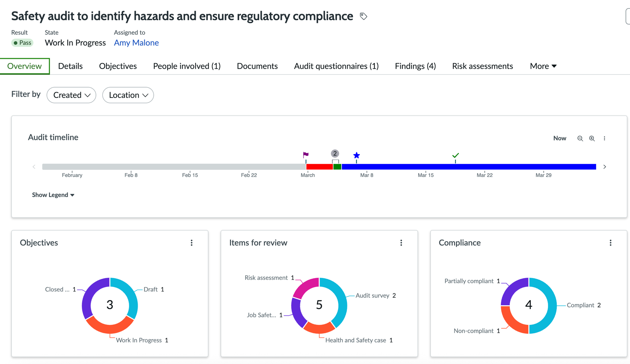
Task: Click the 'Closed ... 1' chart label
Action: coord(60,290)
